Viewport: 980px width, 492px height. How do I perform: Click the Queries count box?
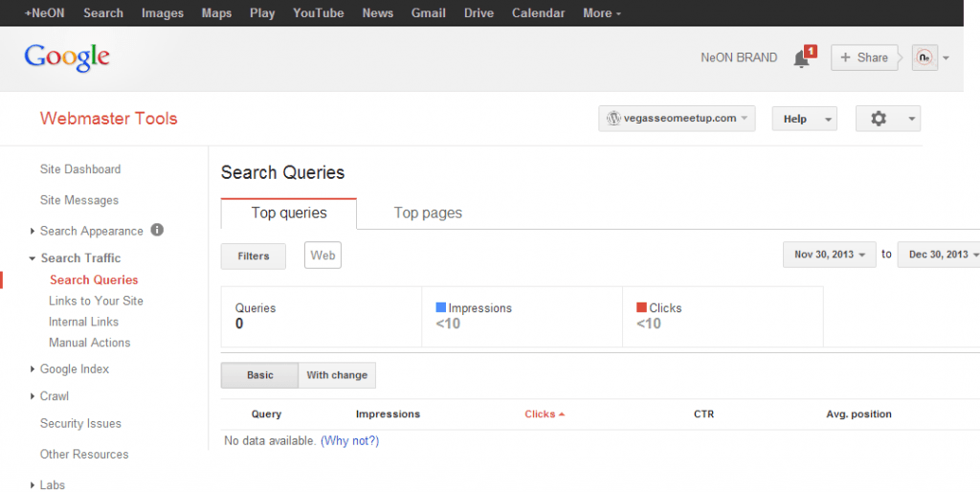click(x=322, y=316)
